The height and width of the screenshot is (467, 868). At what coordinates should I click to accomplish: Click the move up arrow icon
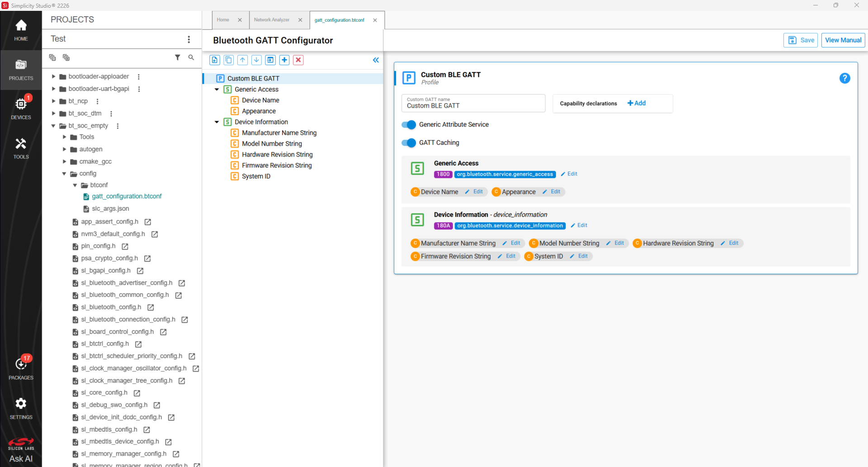coord(243,60)
